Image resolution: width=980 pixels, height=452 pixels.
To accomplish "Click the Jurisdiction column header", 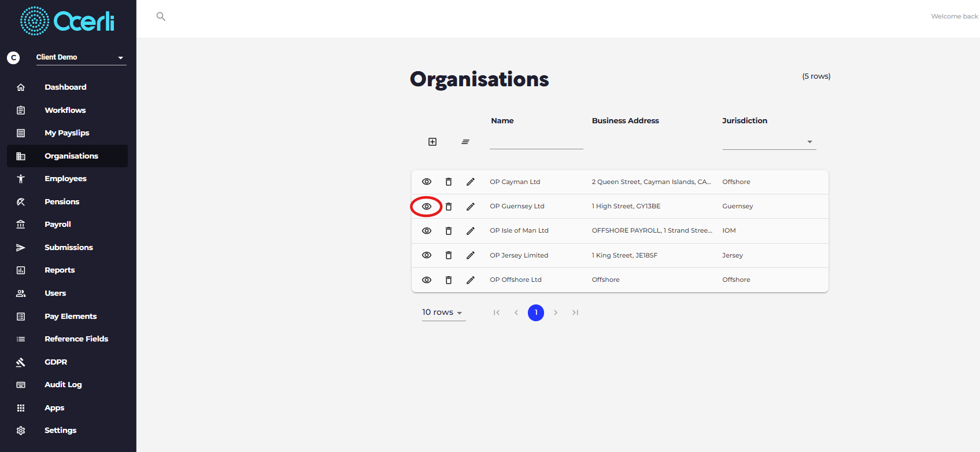I will pyautogui.click(x=745, y=121).
